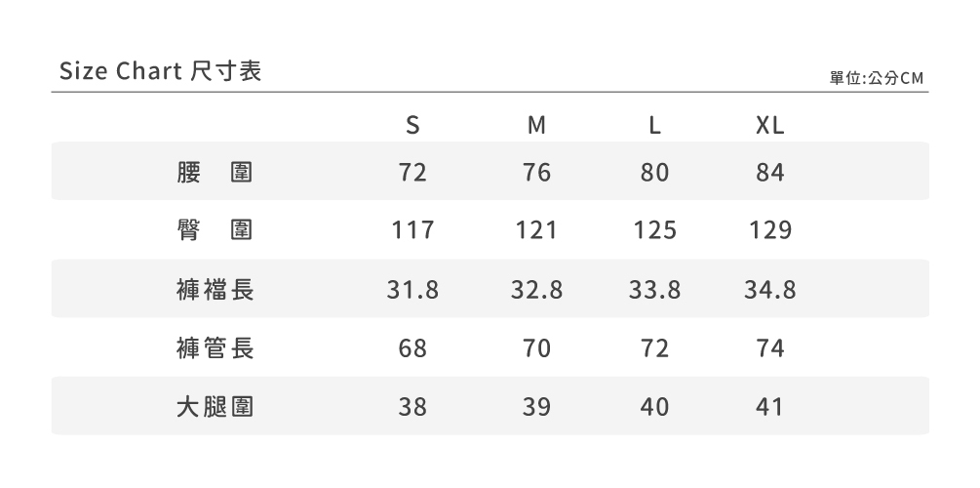
Task: Click the 褲管長 value 74 for XL
Action: (x=769, y=347)
